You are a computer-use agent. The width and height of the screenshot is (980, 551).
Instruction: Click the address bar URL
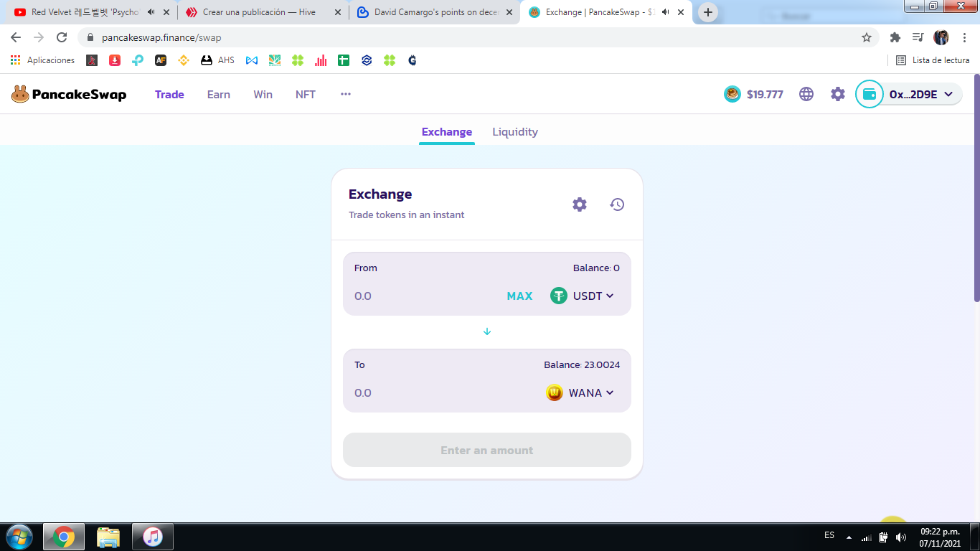coord(161,37)
